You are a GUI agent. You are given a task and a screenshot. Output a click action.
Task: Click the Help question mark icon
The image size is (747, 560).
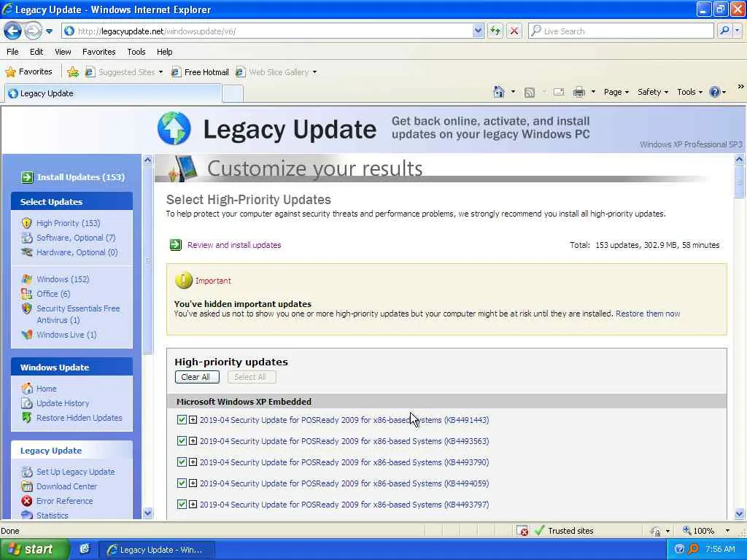[715, 92]
